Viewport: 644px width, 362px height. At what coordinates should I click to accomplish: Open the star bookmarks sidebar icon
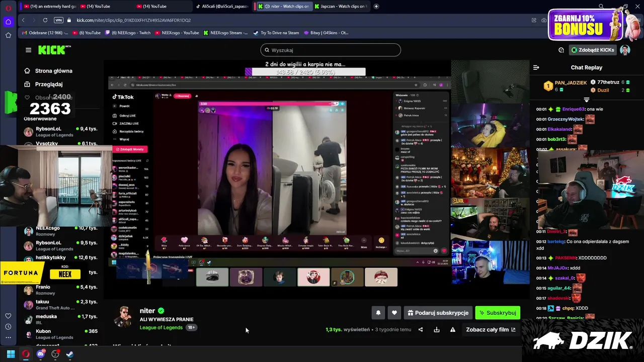(8, 35)
